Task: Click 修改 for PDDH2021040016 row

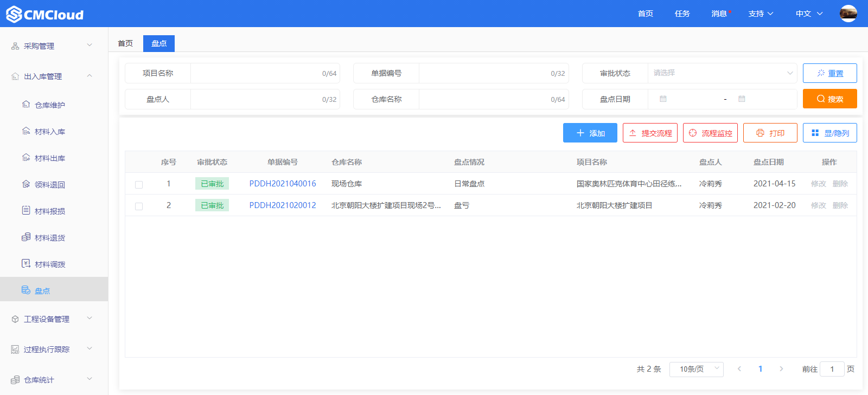Action: (x=819, y=184)
